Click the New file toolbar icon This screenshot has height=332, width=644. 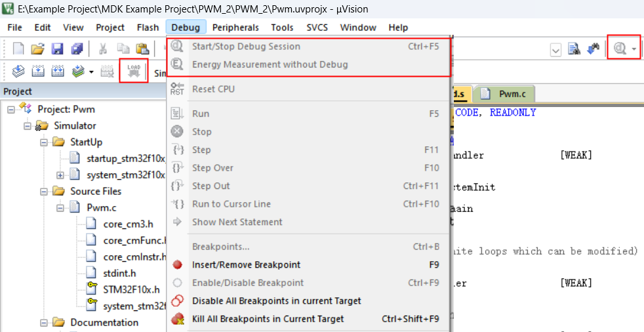tap(18, 49)
